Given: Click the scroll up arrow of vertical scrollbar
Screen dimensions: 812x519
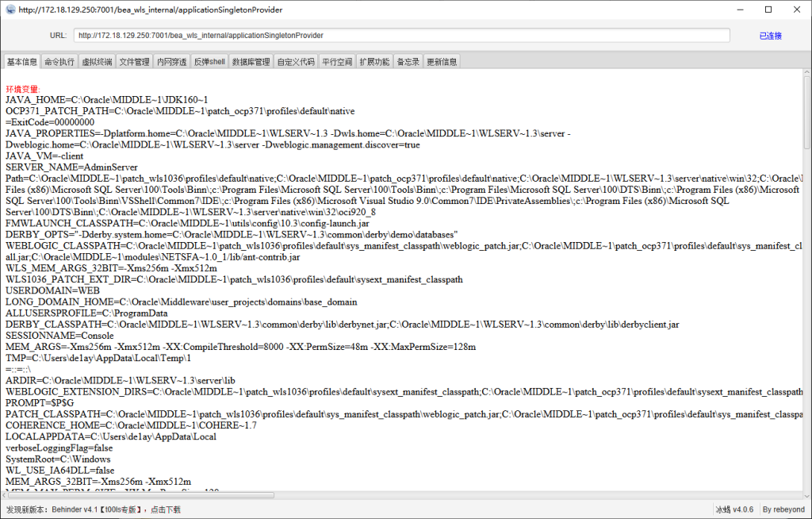Looking at the screenshot, I should (806, 72).
